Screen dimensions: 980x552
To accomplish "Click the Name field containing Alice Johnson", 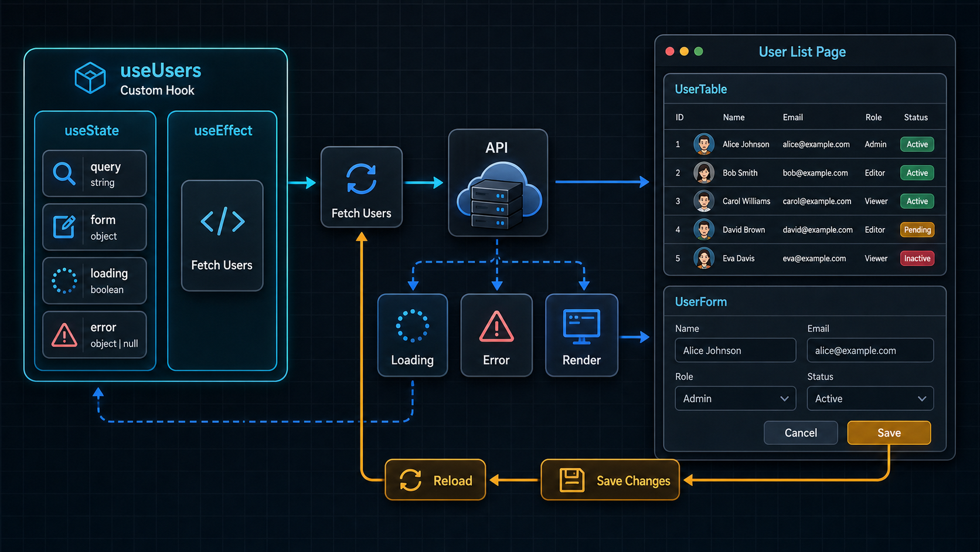I will tap(736, 350).
